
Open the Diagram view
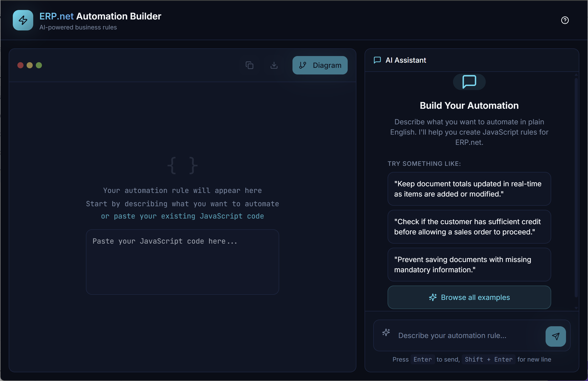(x=320, y=65)
